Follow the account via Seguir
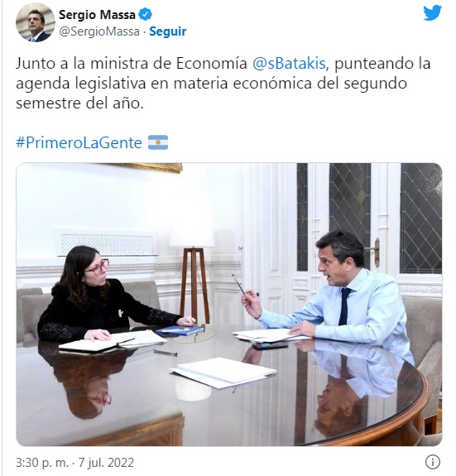 pyautogui.click(x=168, y=31)
